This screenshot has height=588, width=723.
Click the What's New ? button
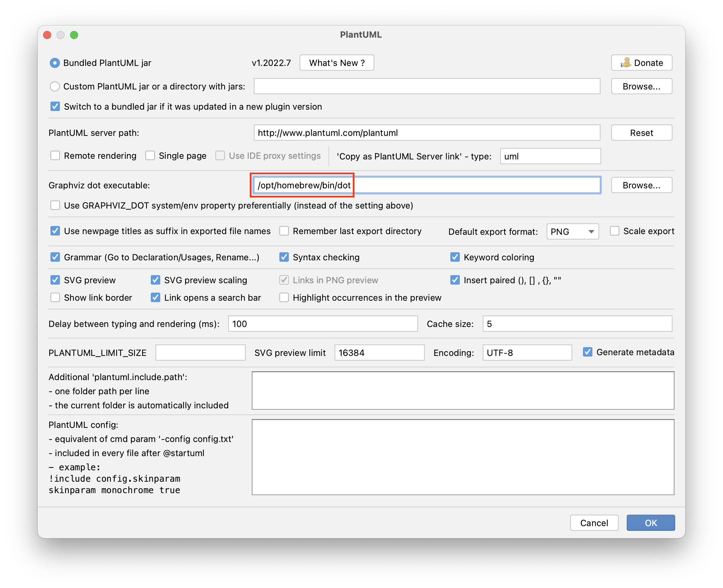(337, 63)
